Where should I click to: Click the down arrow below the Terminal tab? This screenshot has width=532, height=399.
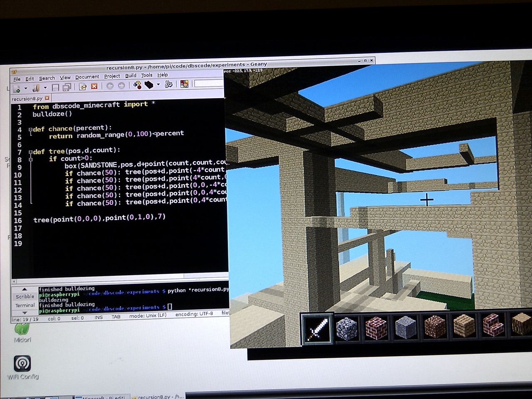click(24, 313)
